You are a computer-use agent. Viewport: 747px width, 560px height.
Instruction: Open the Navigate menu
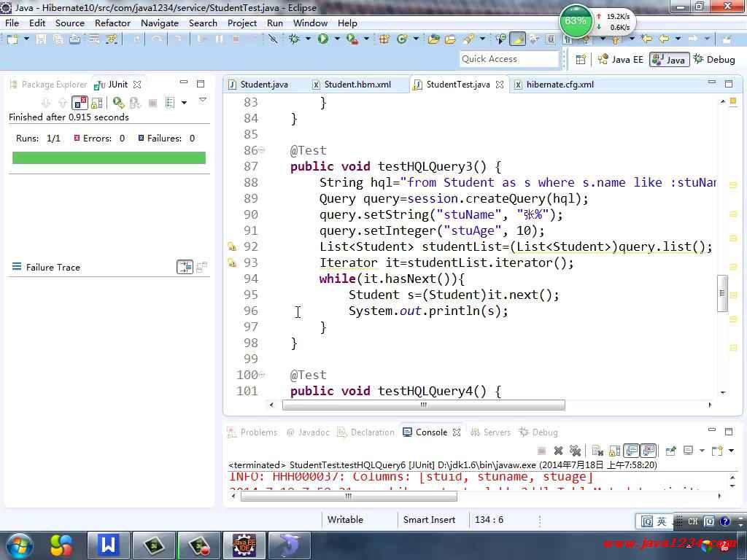(x=160, y=23)
